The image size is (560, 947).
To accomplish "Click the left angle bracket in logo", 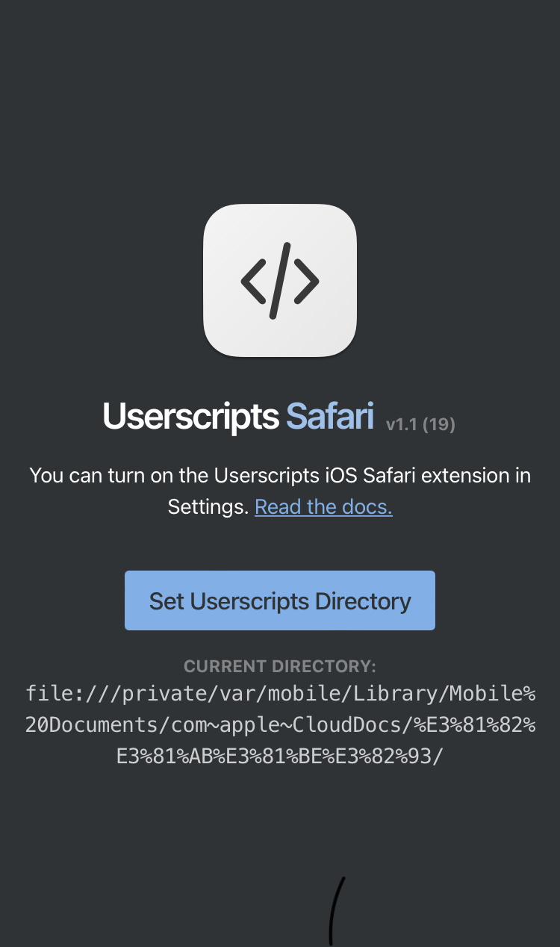I will click(x=252, y=281).
